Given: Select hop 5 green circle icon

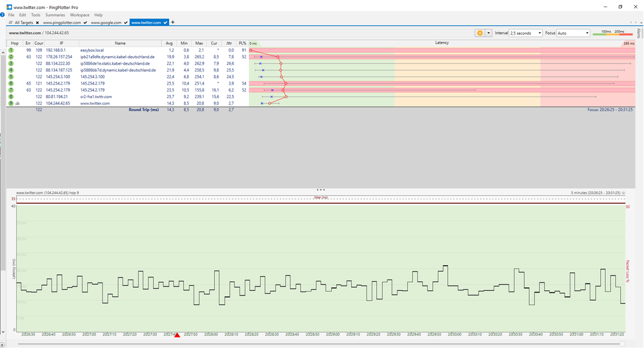Looking at the screenshot, I should click(x=11, y=76).
